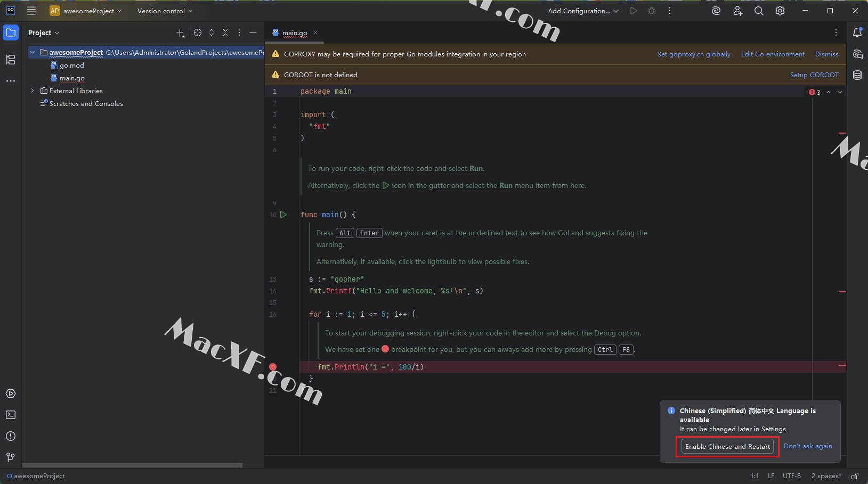
Task: Open the AI Assistant sidebar icon
Action: tap(857, 54)
